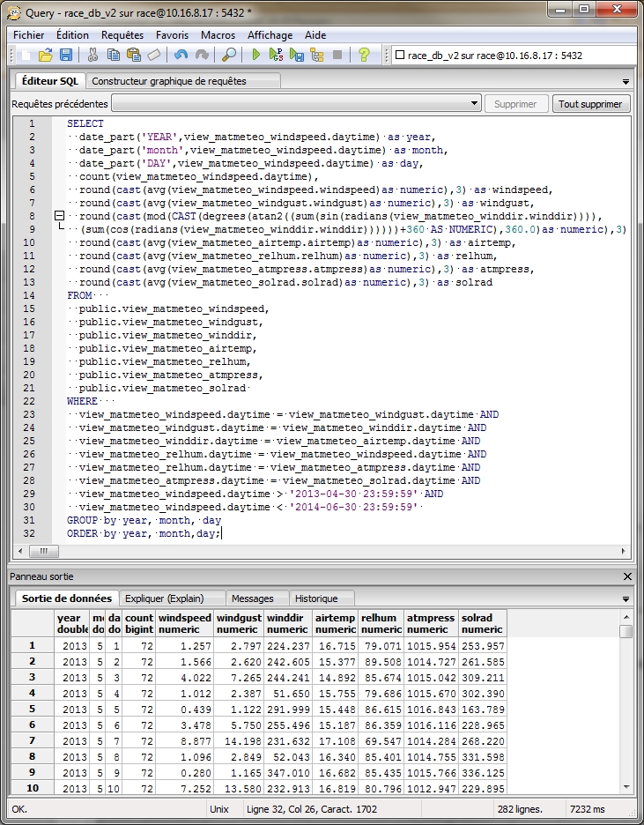Screen dimensions: 644x825
Task: Click the pgAdmin elephant icon in the title bar
Action: pos(15,12)
